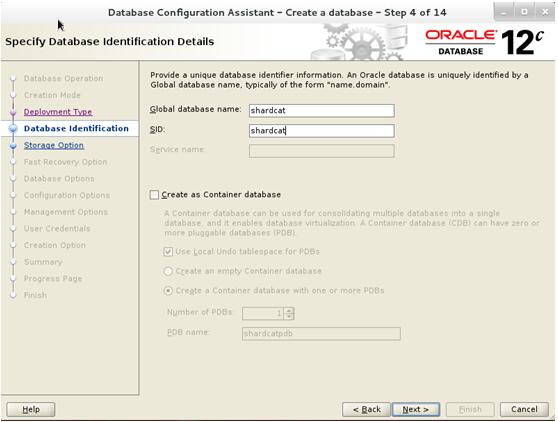
Task: Select Create an empty Container database option
Action: 168,271
